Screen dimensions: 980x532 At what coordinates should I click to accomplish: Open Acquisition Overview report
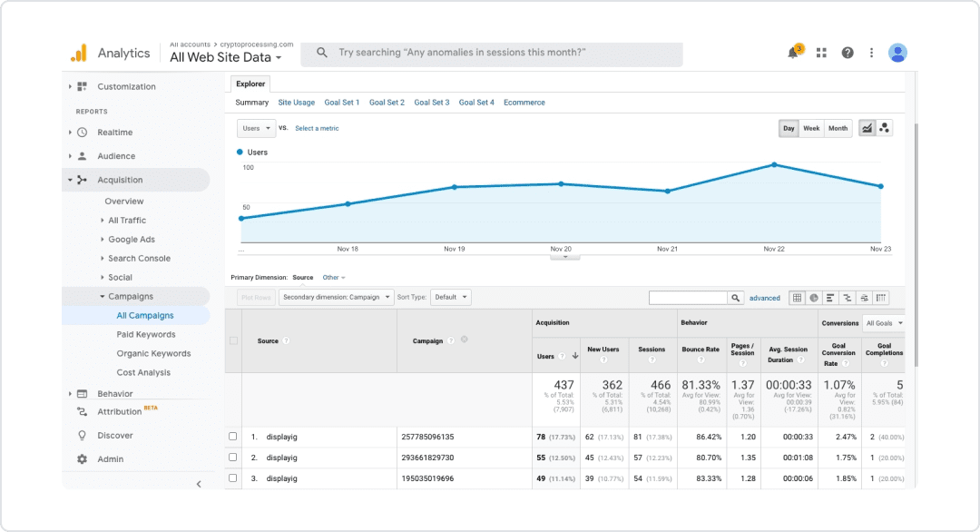coord(124,202)
